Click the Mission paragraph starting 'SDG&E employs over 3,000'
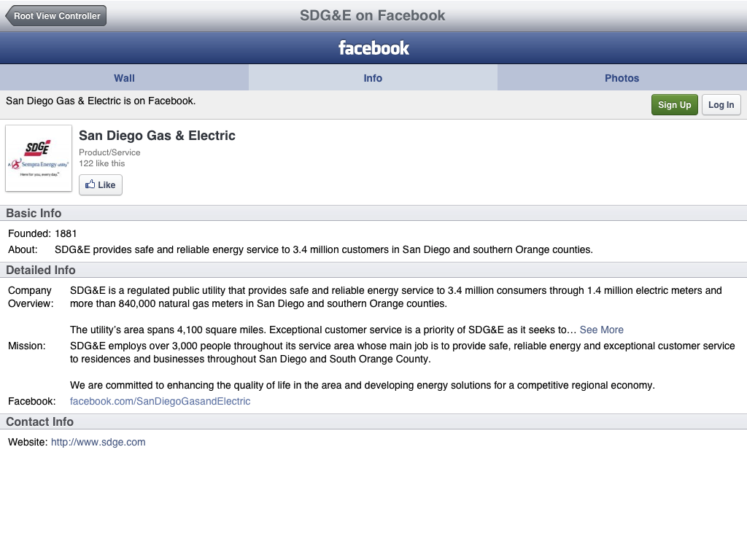Image resolution: width=747 pixels, height=560 pixels. pos(403,352)
